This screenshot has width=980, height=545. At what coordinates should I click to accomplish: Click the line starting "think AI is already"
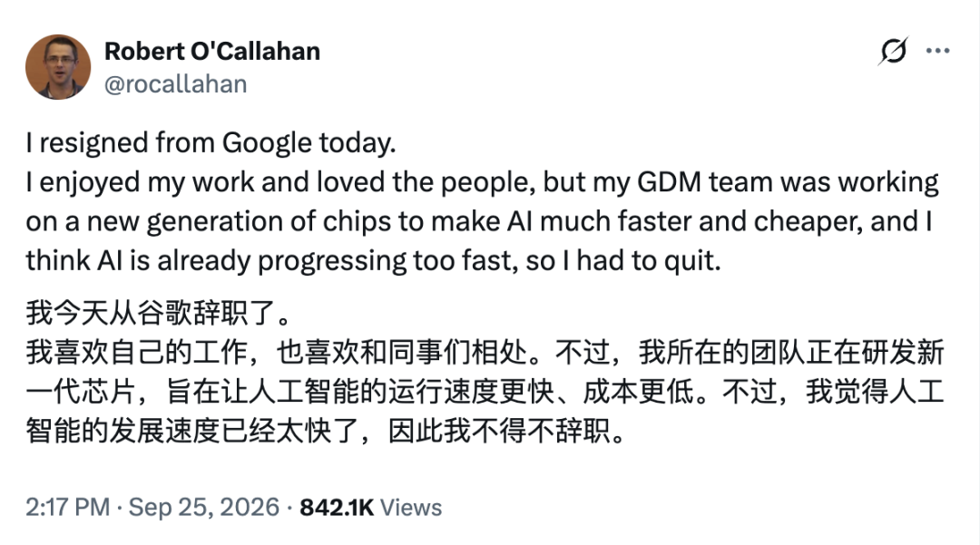373,261
